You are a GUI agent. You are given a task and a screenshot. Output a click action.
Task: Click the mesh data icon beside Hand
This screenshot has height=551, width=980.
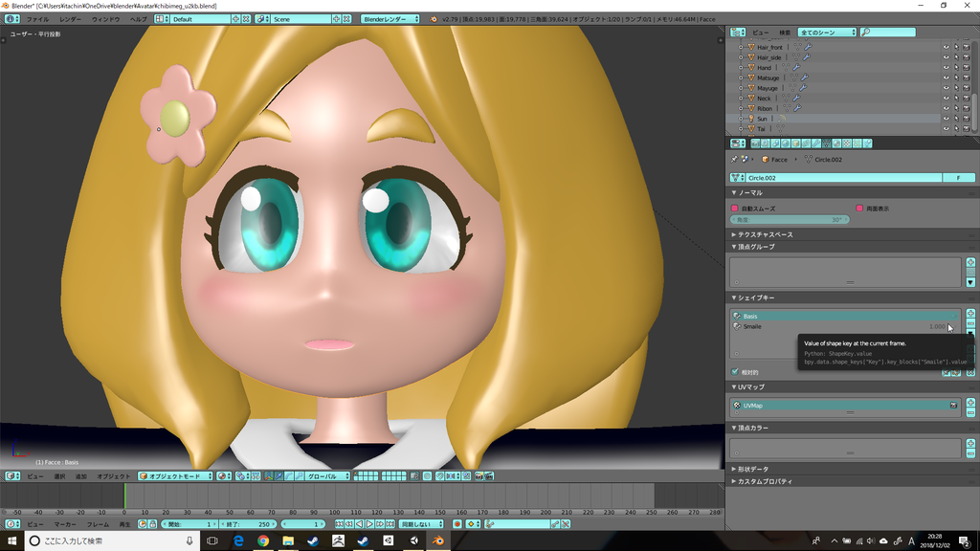point(787,68)
